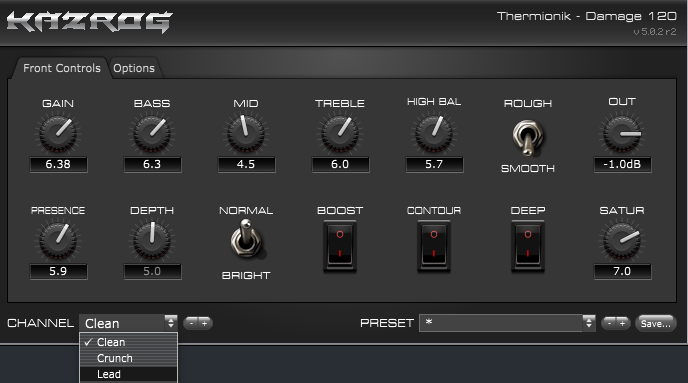This screenshot has width=688, height=383.
Task: Toggle the CONTOUR rocker switch
Action: 434,246
